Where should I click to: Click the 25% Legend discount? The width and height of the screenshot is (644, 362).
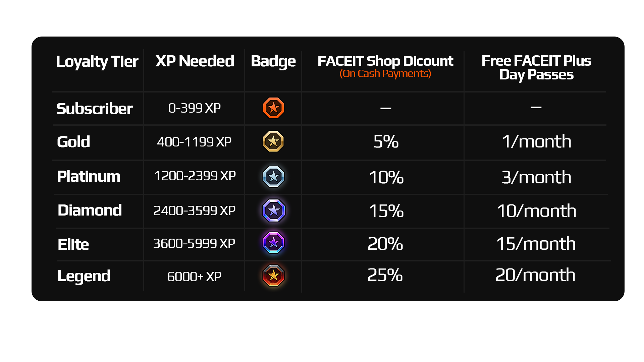tap(385, 275)
